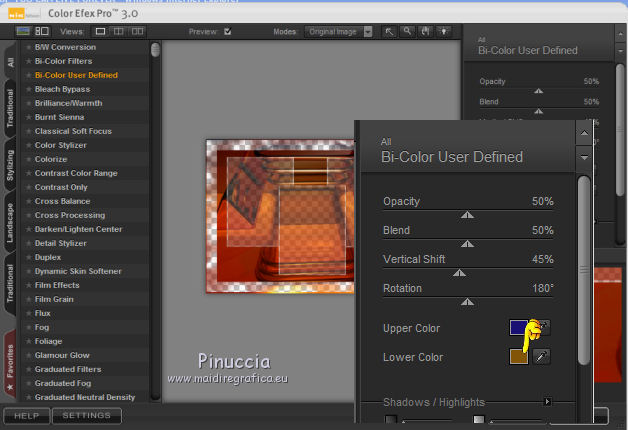Select the pan hand tool
628x430 pixels.
point(424,31)
